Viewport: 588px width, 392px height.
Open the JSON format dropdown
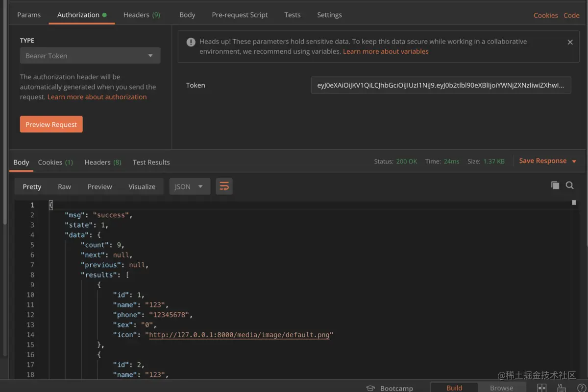pyautogui.click(x=190, y=186)
